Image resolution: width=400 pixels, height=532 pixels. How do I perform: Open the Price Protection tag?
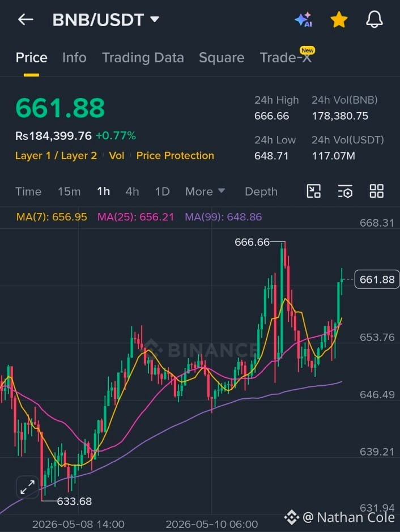point(175,156)
